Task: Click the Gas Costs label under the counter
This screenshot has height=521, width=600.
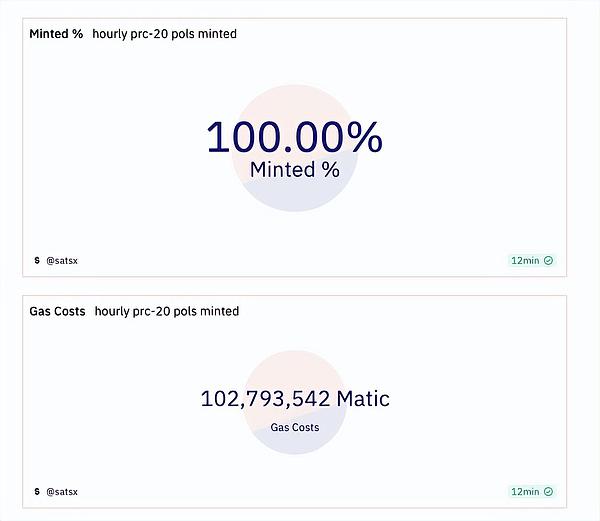Action: click(295, 427)
